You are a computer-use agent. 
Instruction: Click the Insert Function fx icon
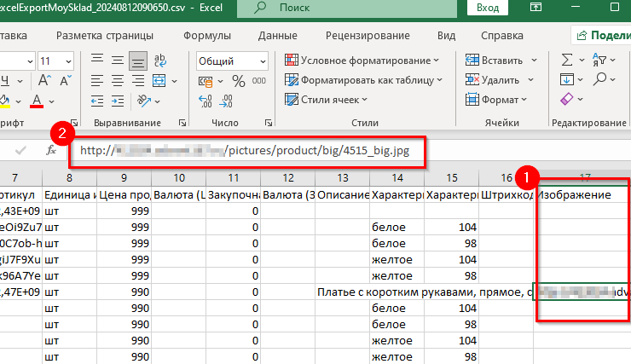pyautogui.click(x=50, y=150)
